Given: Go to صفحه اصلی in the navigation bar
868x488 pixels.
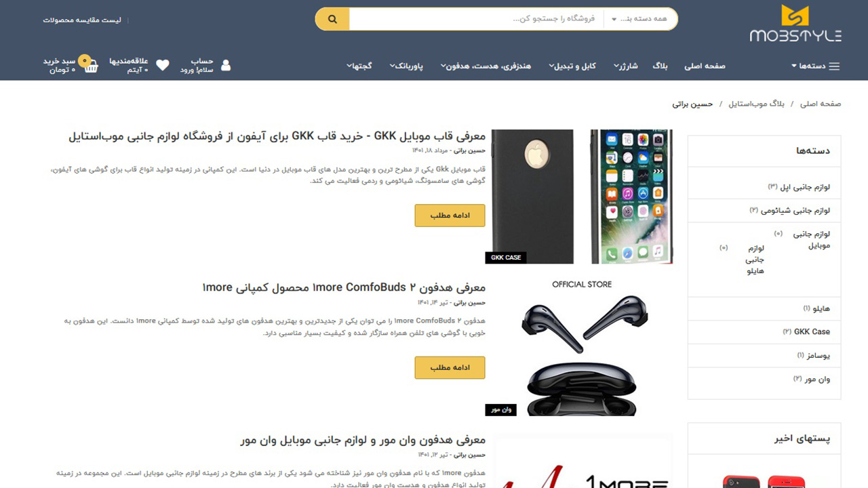Looking at the screenshot, I should pos(705,66).
